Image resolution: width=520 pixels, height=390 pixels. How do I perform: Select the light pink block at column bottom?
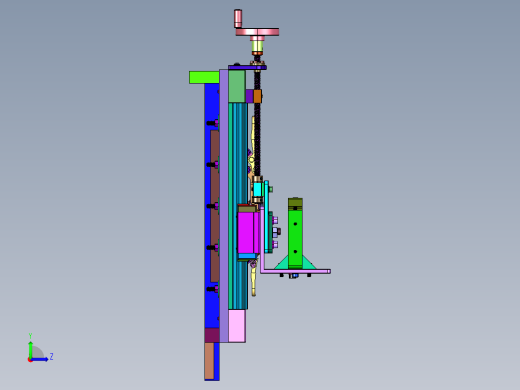point(237,326)
